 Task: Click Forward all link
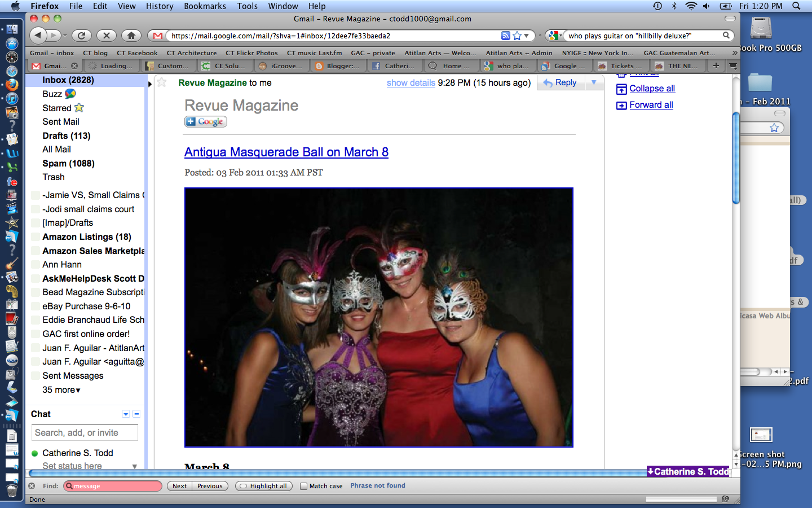coord(651,105)
